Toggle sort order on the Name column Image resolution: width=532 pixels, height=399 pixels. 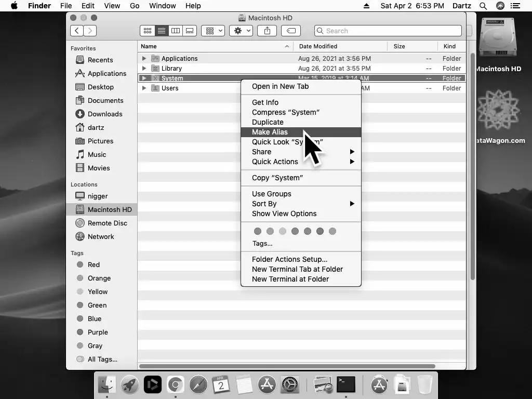(215, 46)
